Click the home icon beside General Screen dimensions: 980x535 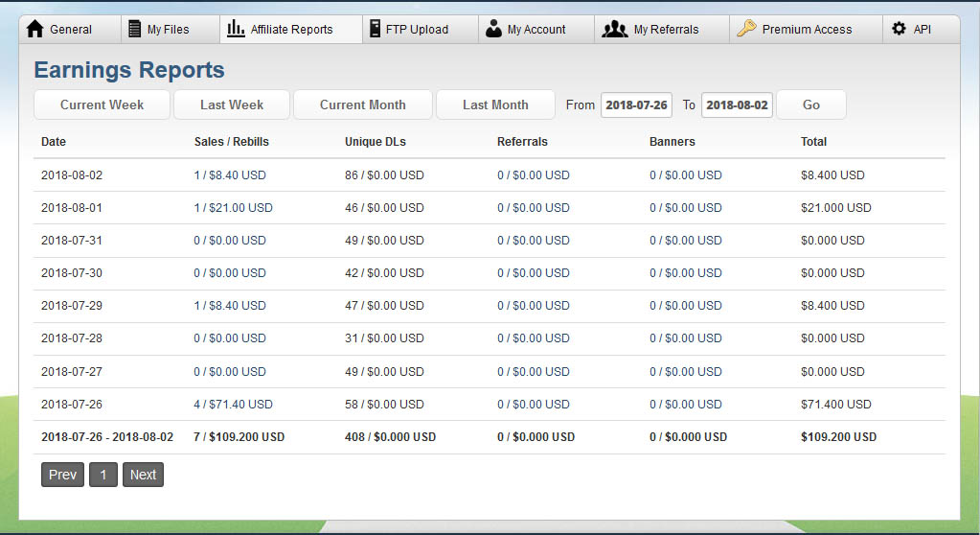click(35, 29)
